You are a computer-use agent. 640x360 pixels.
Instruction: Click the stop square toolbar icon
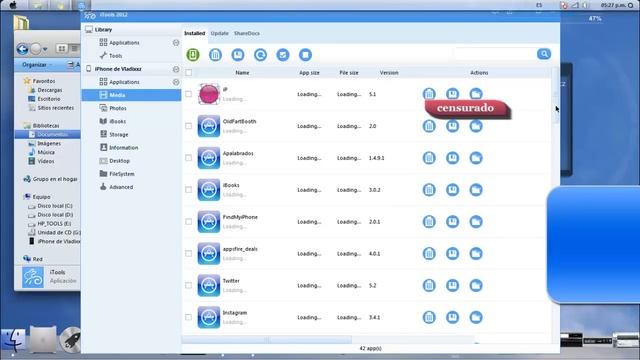(x=305, y=54)
